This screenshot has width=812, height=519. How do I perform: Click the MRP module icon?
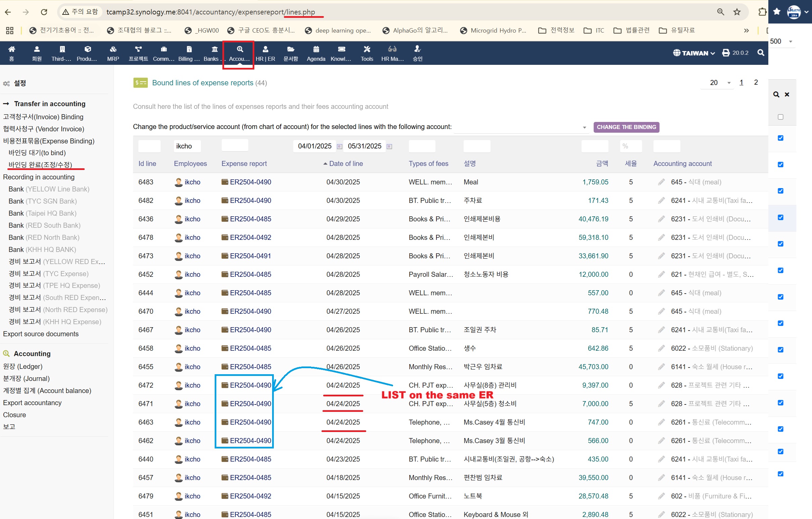pyautogui.click(x=113, y=49)
